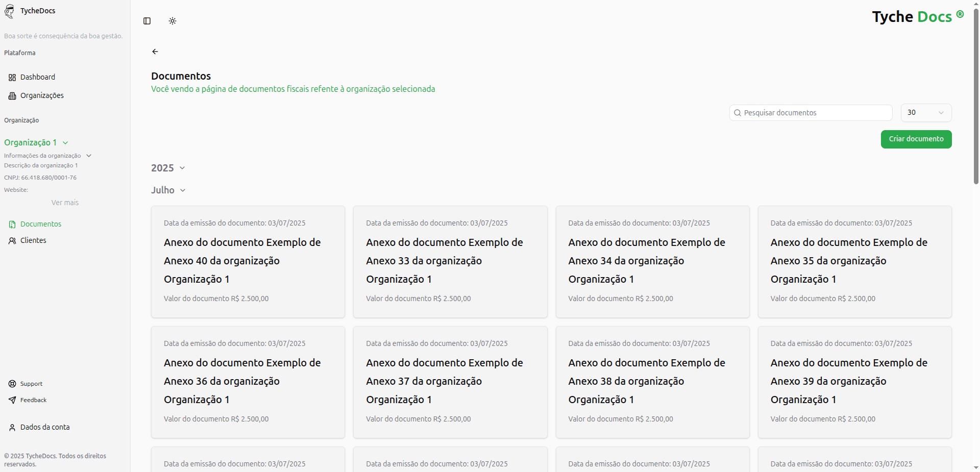This screenshot has height=472, width=980.
Task: Open Feedback via its megaphone icon
Action: (12, 400)
